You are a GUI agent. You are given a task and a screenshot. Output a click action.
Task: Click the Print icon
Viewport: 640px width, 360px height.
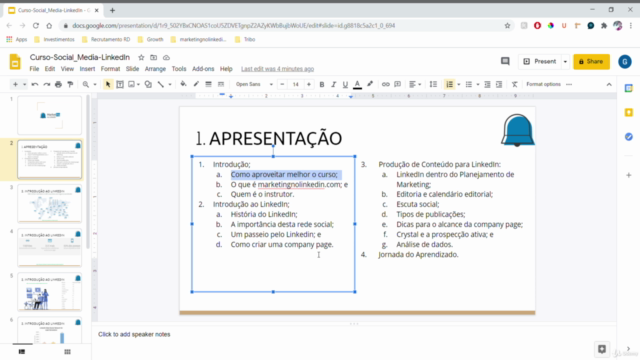(x=58, y=84)
